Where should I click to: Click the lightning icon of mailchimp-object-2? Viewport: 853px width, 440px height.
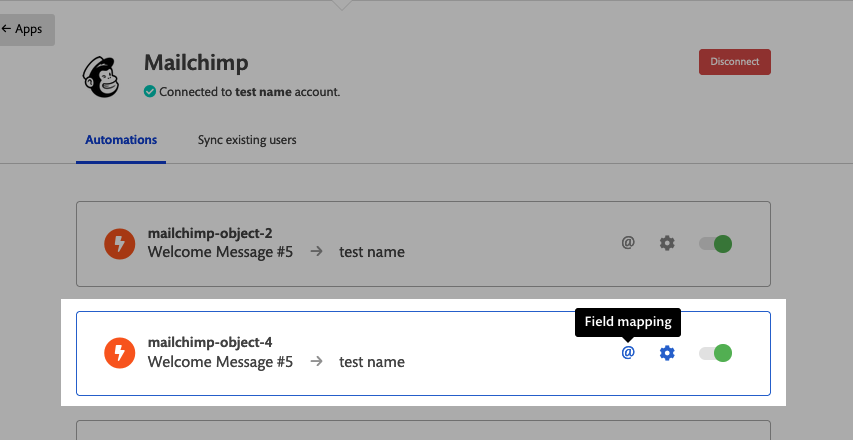120,244
